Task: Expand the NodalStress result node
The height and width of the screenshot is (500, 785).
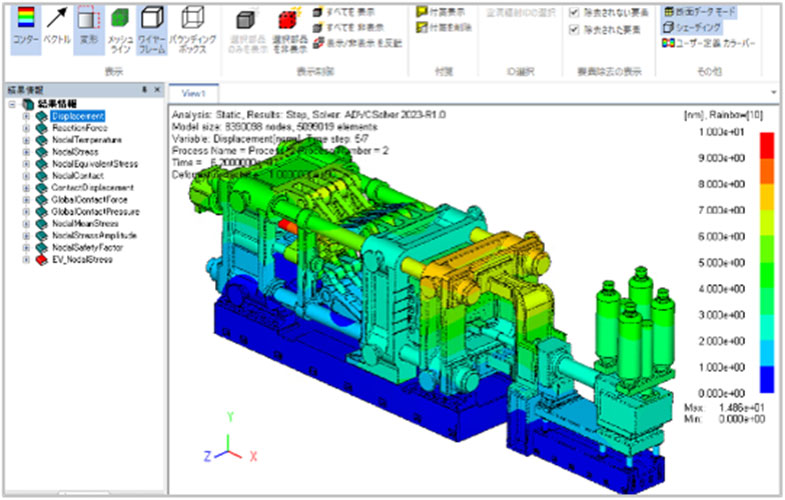Action: 25,152
